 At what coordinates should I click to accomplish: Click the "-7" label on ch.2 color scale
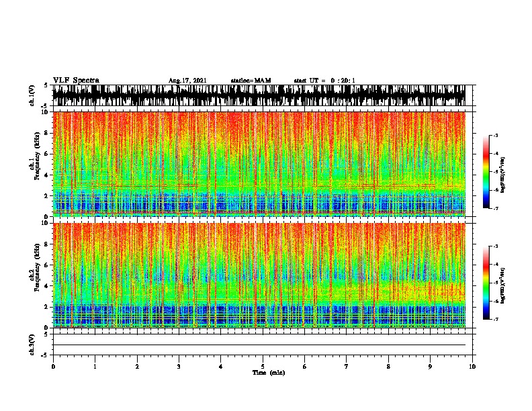(x=495, y=319)
